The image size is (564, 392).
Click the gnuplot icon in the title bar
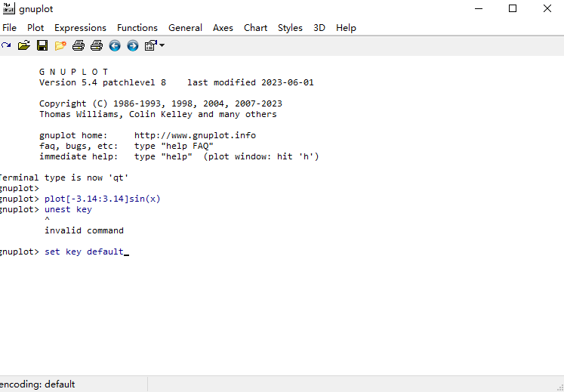pyautogui.click(x=8, y=8)
